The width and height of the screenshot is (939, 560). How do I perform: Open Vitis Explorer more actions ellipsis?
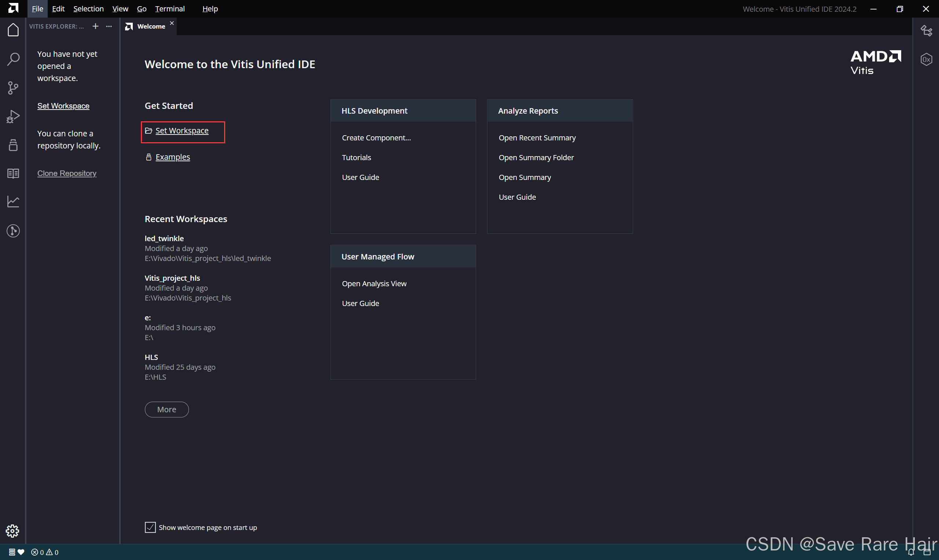click(x=109, y=26)
